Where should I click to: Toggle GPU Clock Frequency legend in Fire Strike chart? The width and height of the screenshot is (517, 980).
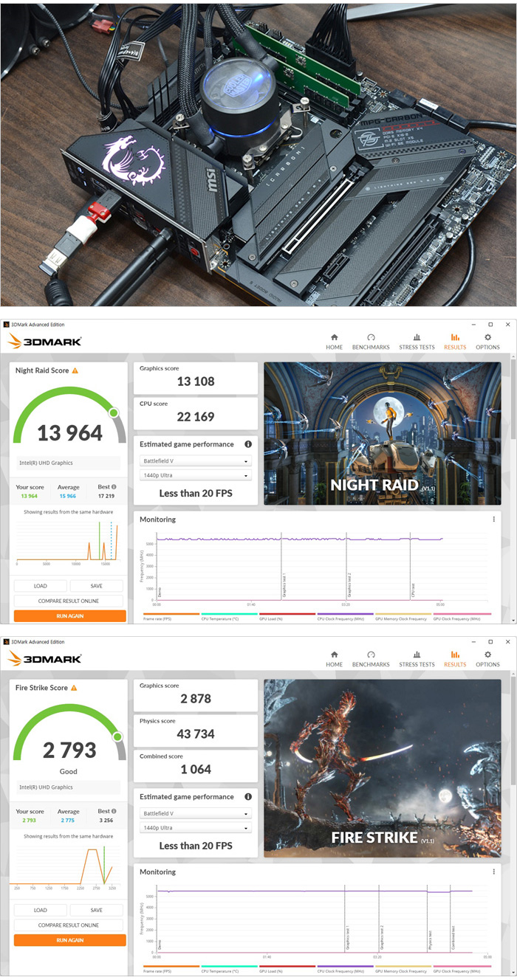pos(462,968)
